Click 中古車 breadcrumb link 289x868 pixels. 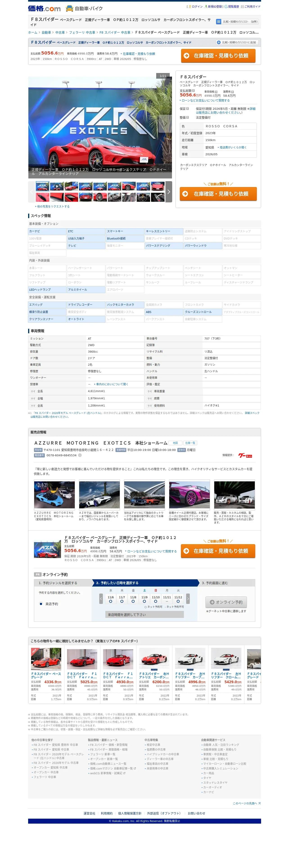(60, 33)
